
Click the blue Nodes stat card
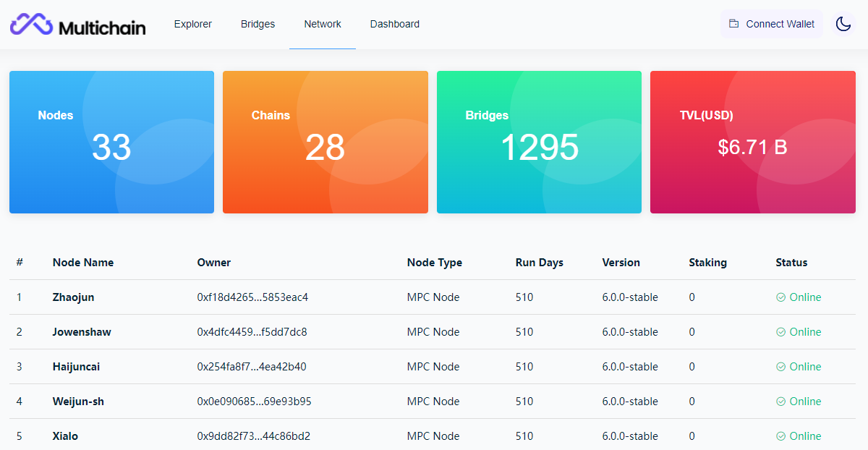tap(111, 142)
